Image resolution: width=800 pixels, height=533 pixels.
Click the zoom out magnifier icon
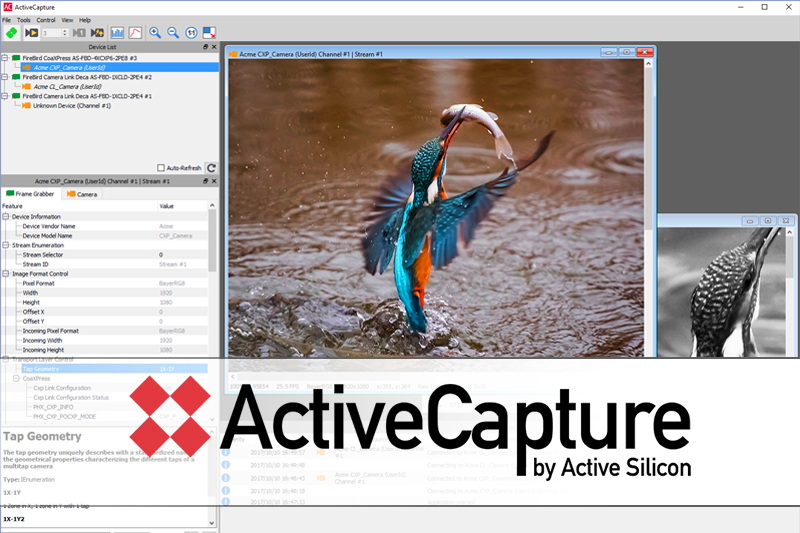173,33
